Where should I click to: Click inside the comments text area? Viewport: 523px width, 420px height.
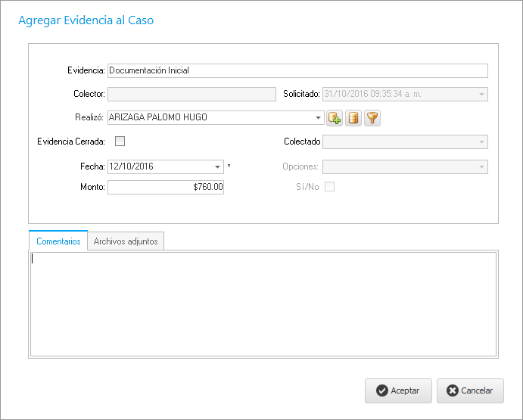pos(263,303)
